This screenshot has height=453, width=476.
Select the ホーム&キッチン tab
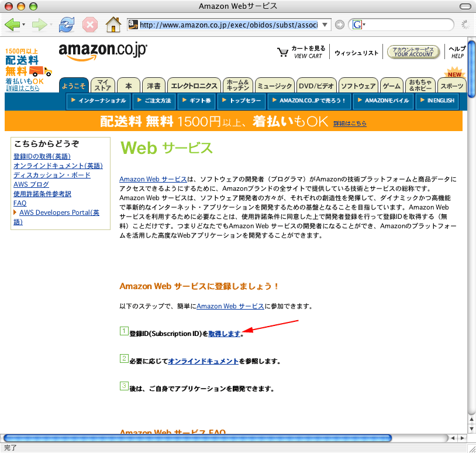(237, 85)
